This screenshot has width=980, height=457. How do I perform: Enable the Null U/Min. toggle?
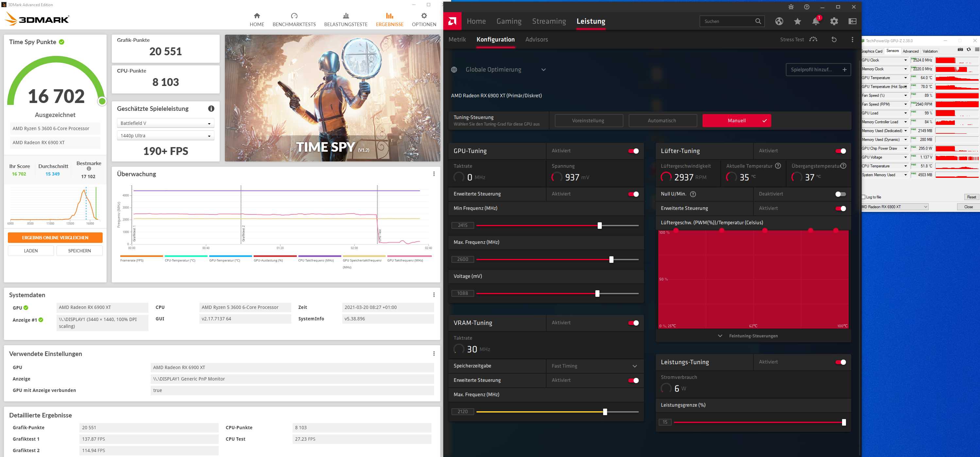(x=840, y=194)
